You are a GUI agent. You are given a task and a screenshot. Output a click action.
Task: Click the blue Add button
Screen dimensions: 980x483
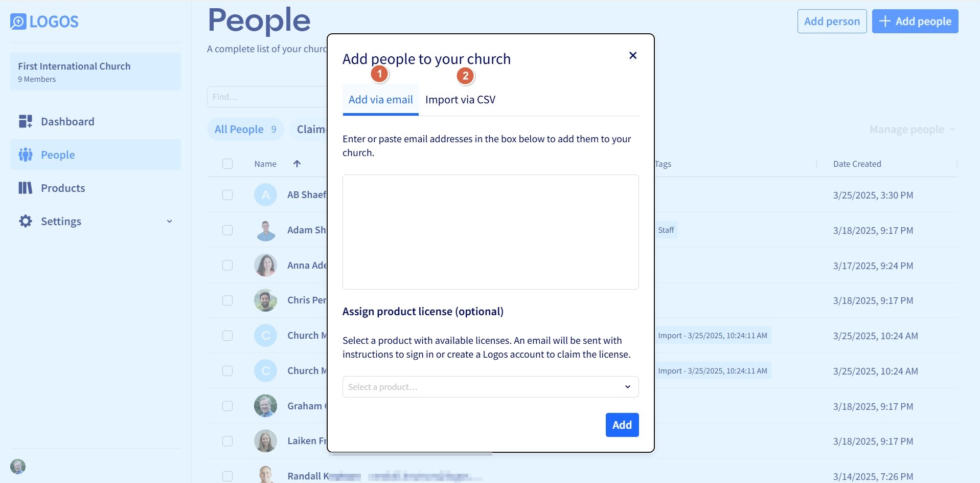pos(622,425)
